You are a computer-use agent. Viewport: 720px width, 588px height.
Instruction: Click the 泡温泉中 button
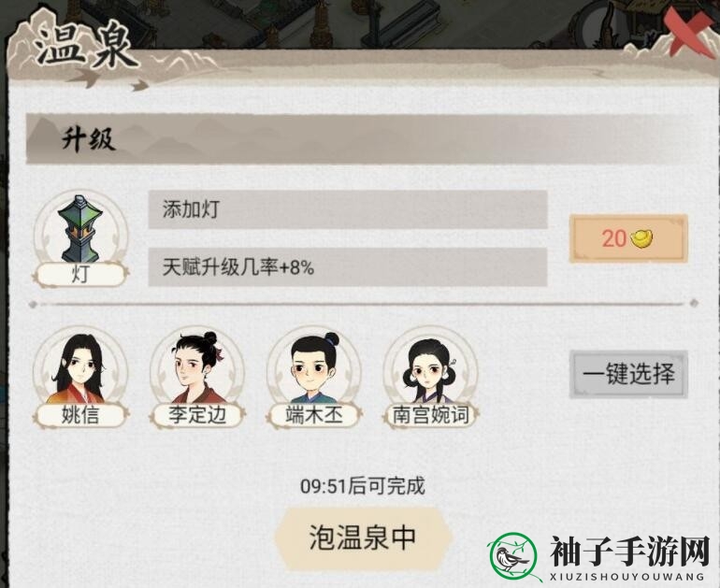point(363,538)
